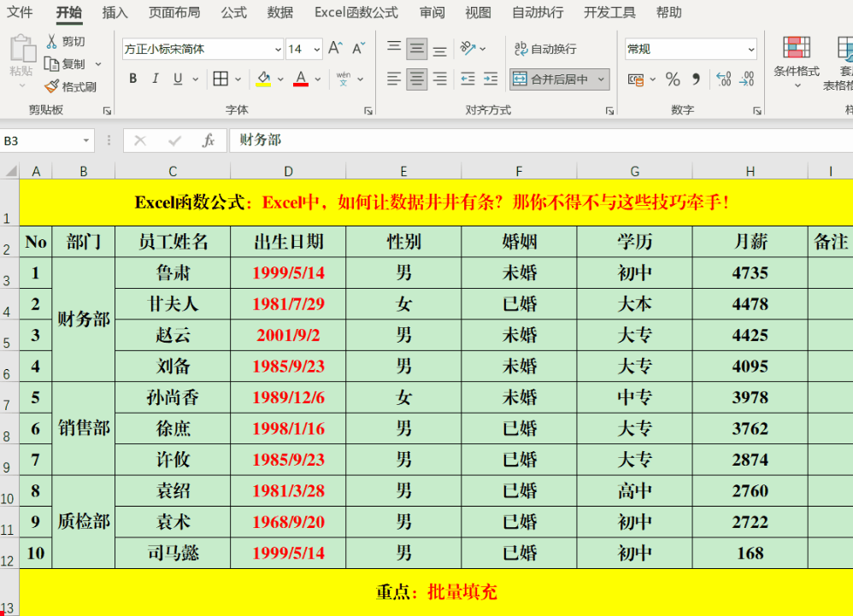Open the 文件 (File) tab

point(21,13)
